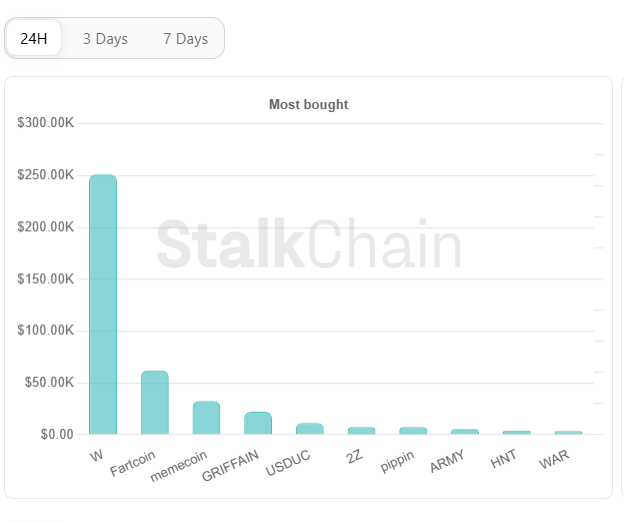624x523 pixels.
Task: Click the StalkChain watermark logo
Action: point(309,248)
